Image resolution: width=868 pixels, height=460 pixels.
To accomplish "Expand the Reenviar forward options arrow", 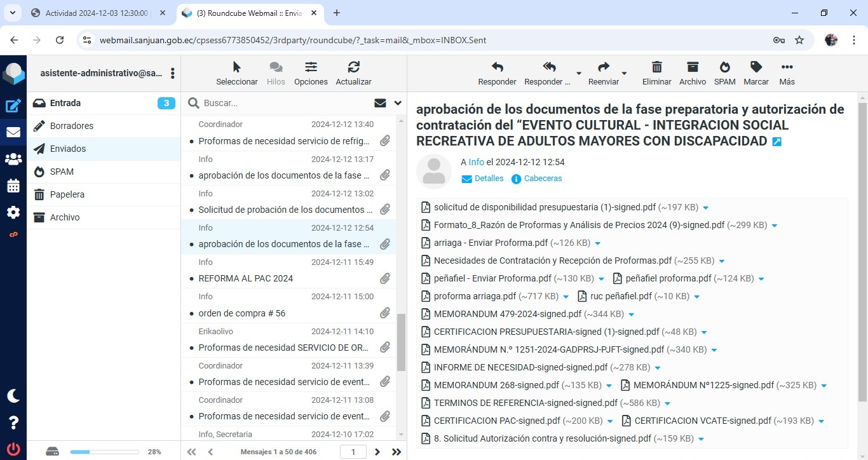I will pos(624,74).
